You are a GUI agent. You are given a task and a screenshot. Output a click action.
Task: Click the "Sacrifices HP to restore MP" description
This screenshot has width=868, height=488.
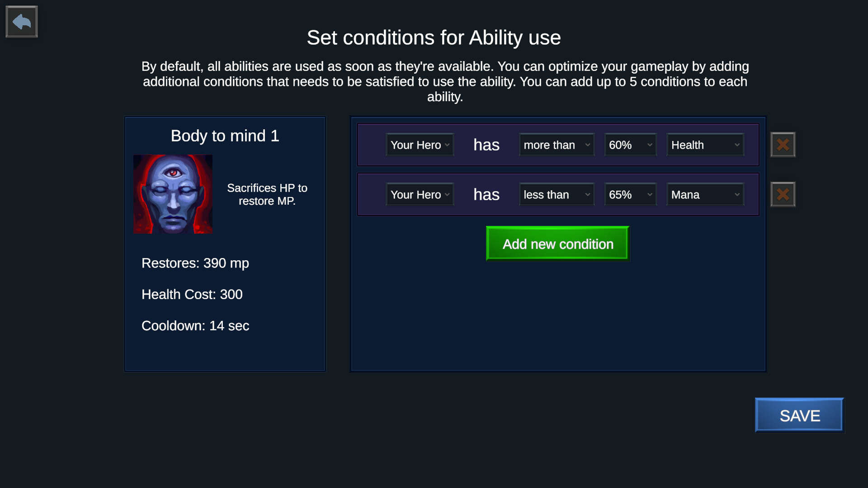(x=267, y=194)
